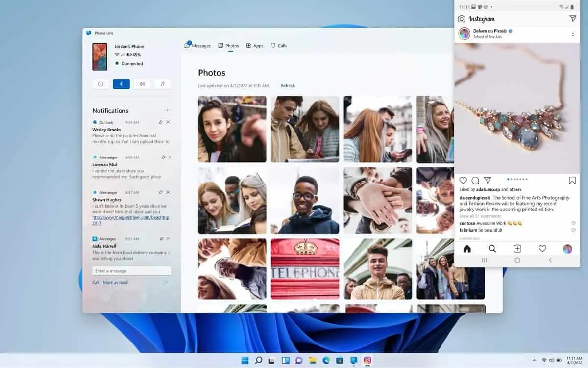
Task: Like the jewelry post with the heart icon
Action: 463,180
